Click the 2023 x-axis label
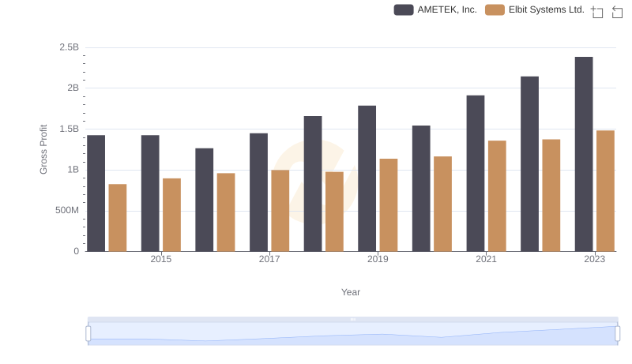The width and height of the screenshot is (632, 364). tap(595, 259)
